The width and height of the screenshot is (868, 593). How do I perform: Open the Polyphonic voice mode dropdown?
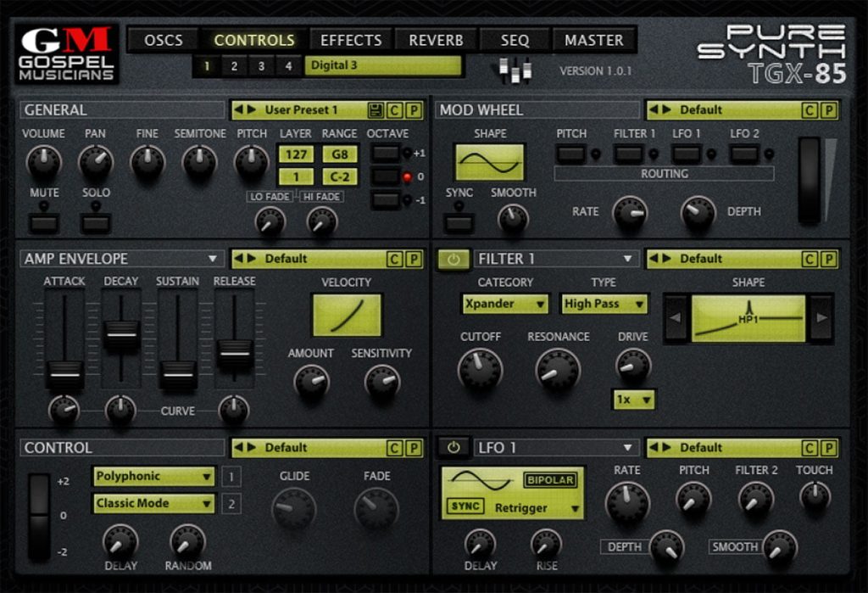coord(153,476)
